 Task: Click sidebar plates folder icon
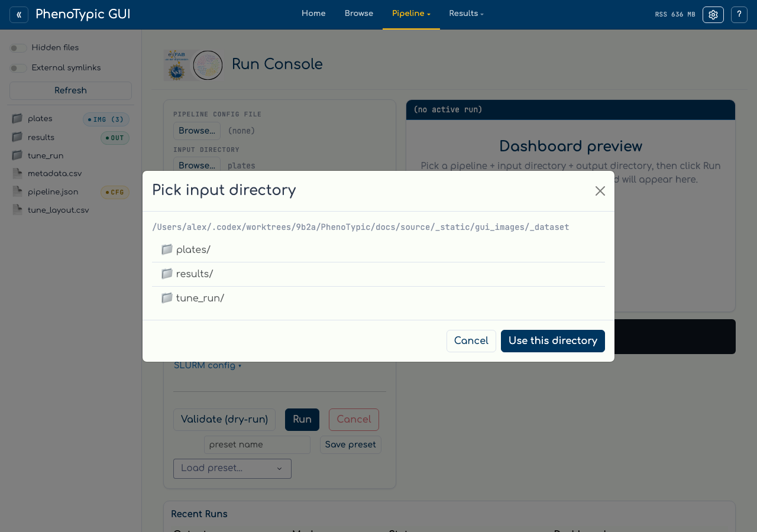pos(17,119)
